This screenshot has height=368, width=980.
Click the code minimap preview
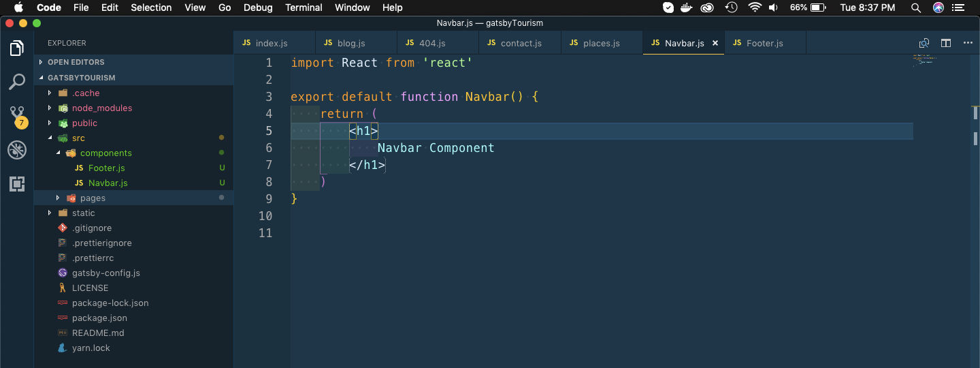pyautogui.click(x=924, y=60)
